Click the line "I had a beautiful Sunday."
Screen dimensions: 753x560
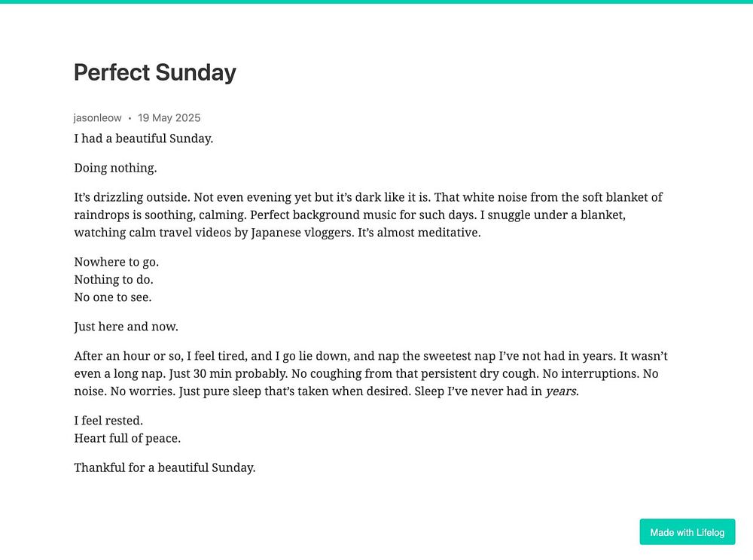tap(143, 138)
